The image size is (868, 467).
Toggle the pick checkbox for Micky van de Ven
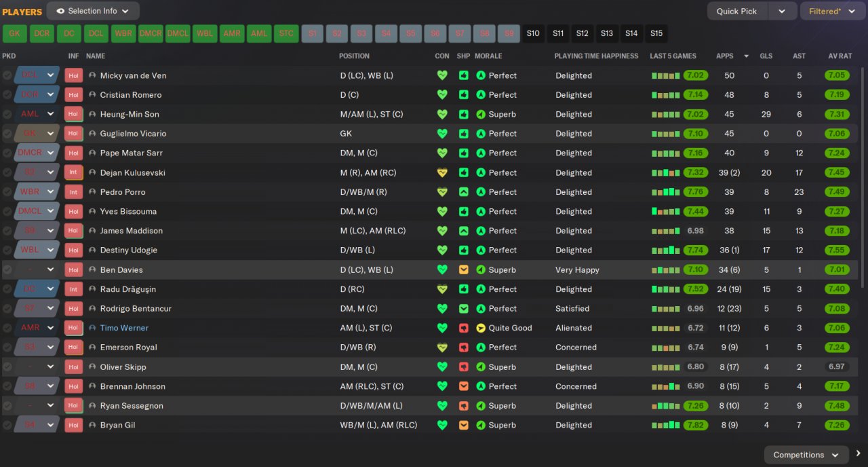tap(7, 75)
